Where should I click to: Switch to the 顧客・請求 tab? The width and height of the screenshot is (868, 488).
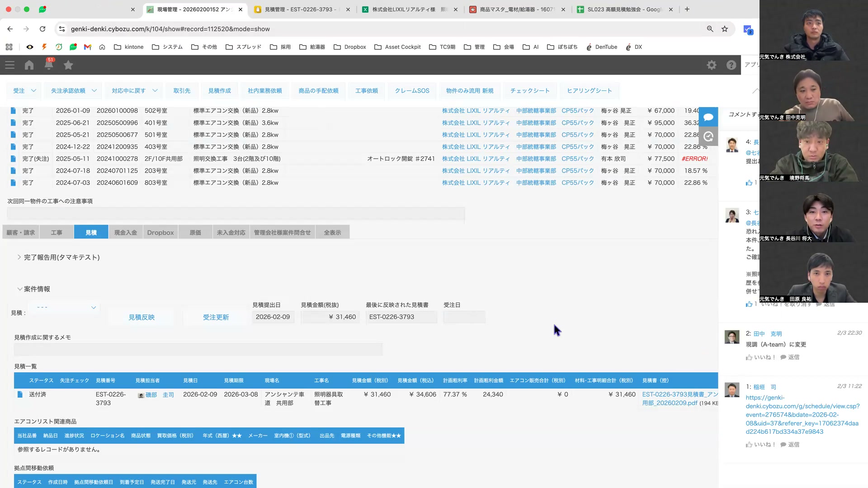tap(21, 233)
